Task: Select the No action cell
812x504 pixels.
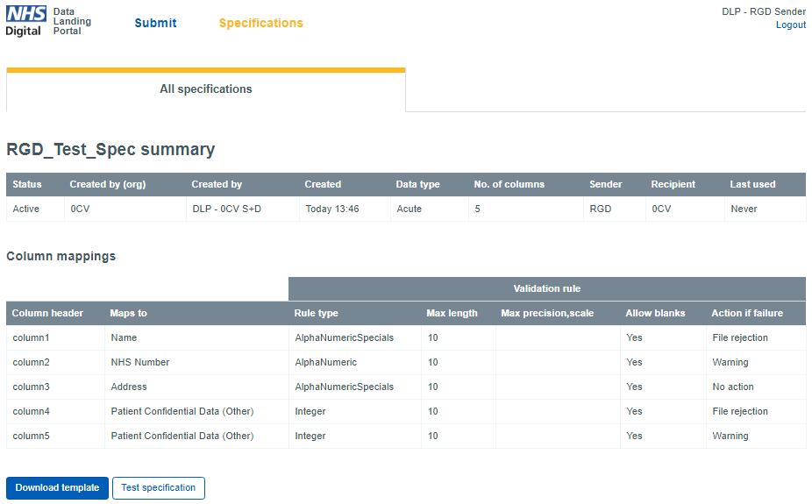Action: pyautogui.click(x=756, y=387)
